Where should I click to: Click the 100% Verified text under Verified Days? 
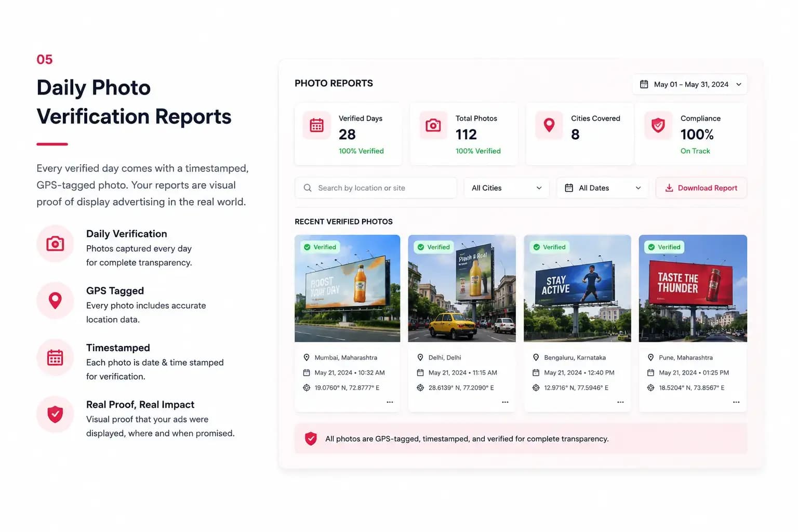(x=361, y=151)
